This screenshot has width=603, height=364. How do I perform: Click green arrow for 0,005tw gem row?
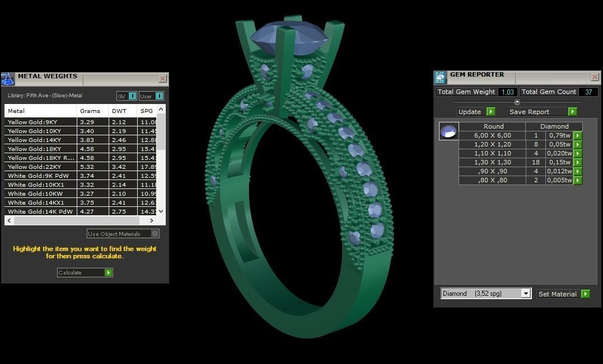[578, 180]
